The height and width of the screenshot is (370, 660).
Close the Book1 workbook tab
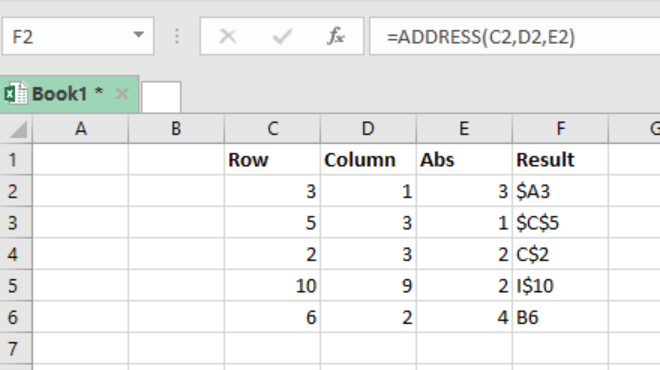(x=122, y=93)
